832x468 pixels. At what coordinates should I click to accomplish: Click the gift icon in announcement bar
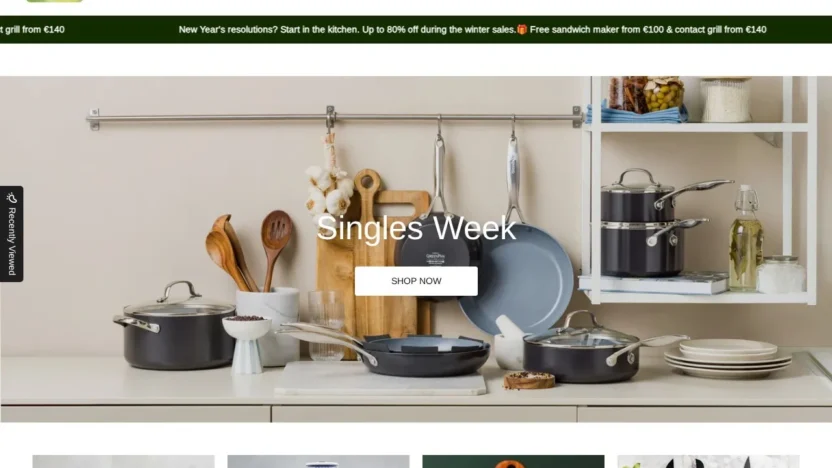click(x=522, y=30)
